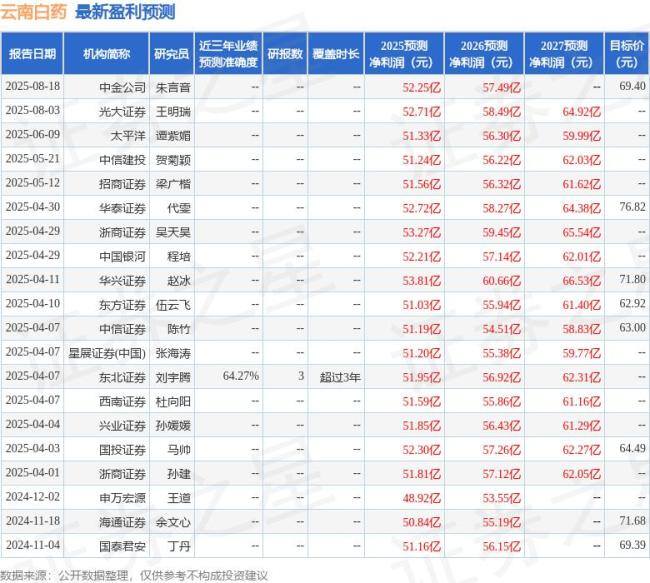The image size is (650, 583).
Task: Click institution 海通证券
Action: point(122,522)
